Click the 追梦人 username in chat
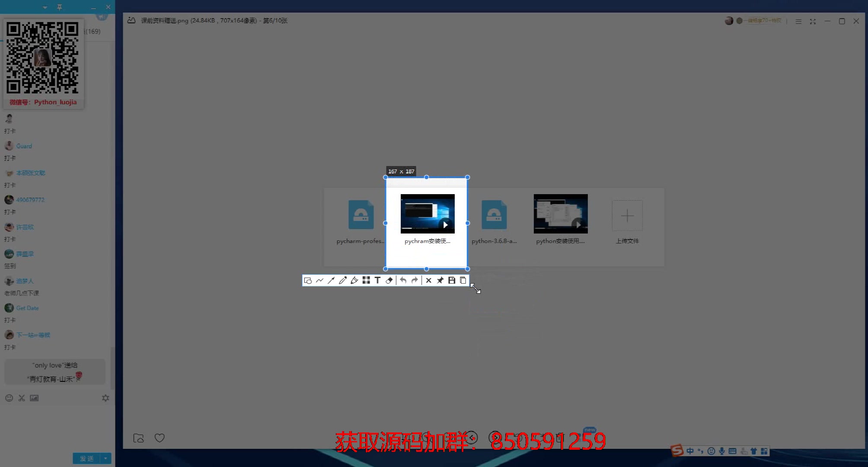 (x=25, y=281)
